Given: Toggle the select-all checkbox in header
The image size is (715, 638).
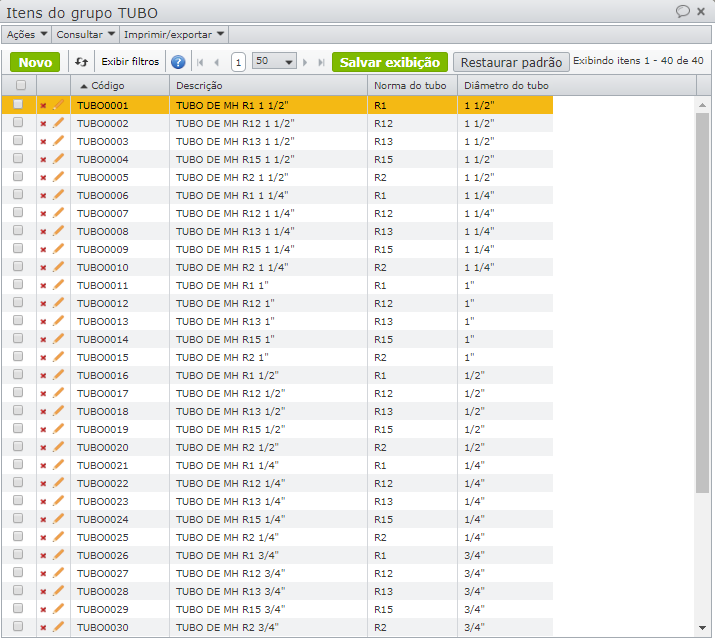Looking at the screenshot, I should coord(21,85).
